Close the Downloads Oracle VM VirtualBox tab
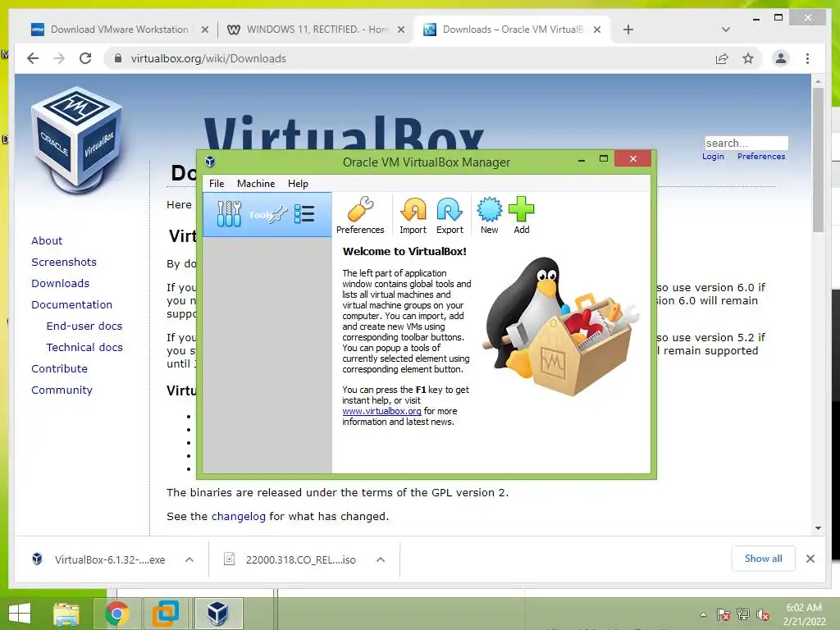This screenshot has width=840, height=630. (x=597, y=30)
